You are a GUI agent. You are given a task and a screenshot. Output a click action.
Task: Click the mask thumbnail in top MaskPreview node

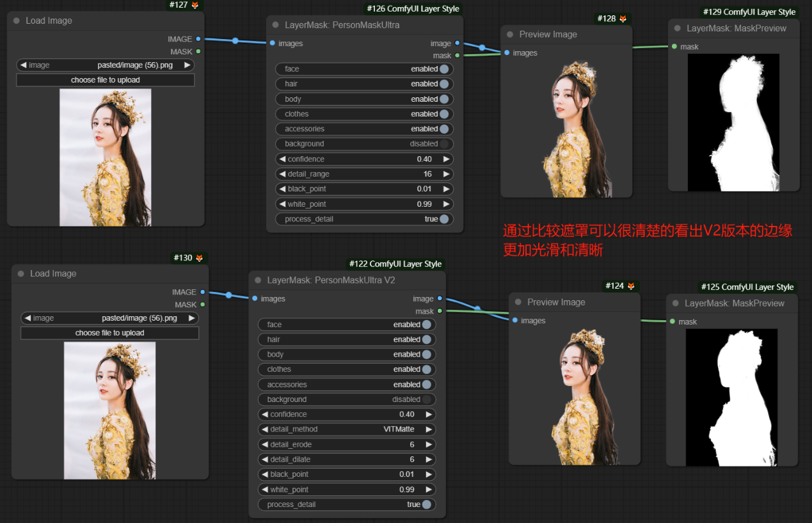[733, 122]
